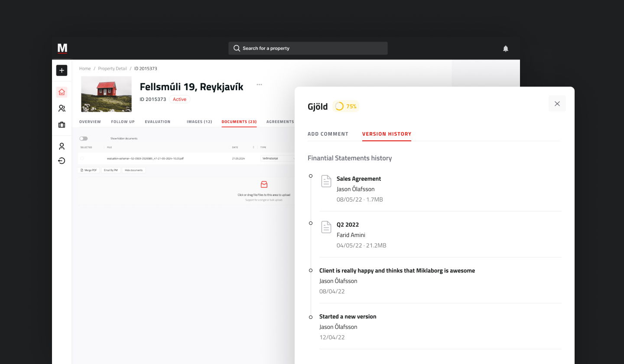The width and height of the screenshot is (624, 364).
Task: Open notifications via the bell icon
Action: (506, 48)
